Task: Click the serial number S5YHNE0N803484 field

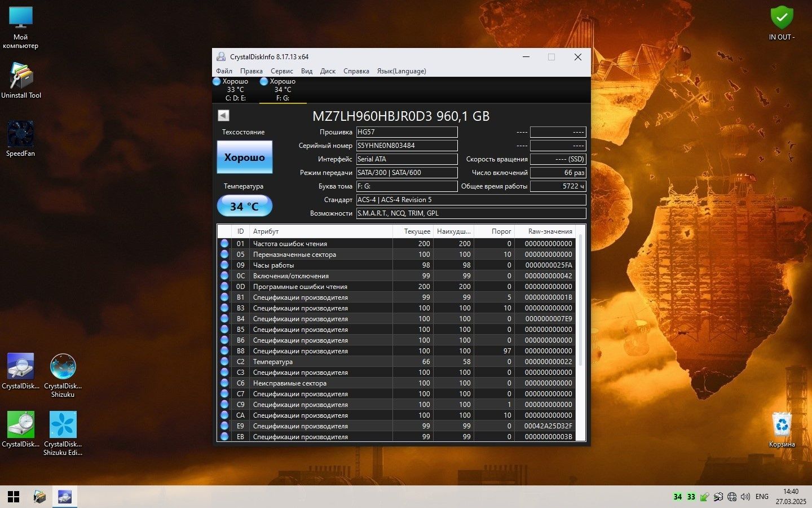Action: point(407,146)
